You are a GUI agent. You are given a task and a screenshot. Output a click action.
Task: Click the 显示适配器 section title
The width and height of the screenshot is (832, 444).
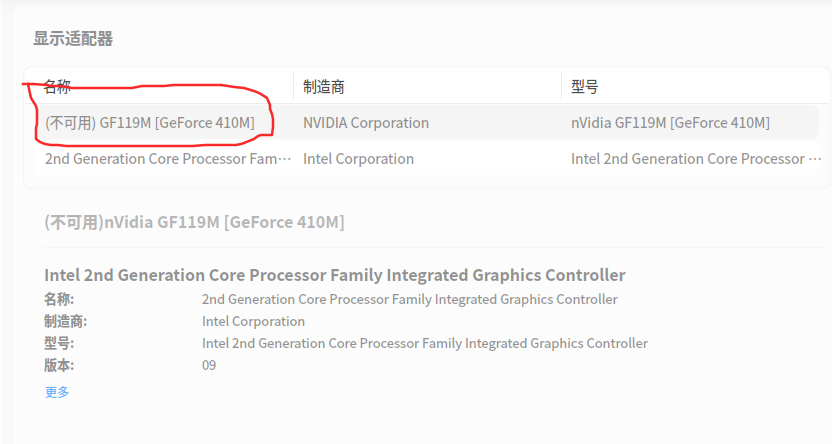click(x=73, y=39)
